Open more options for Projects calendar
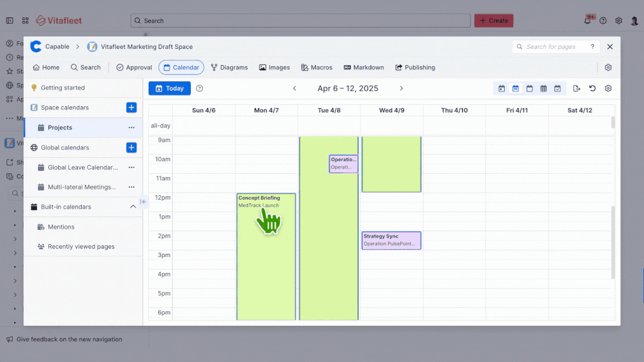 [132, 128]
